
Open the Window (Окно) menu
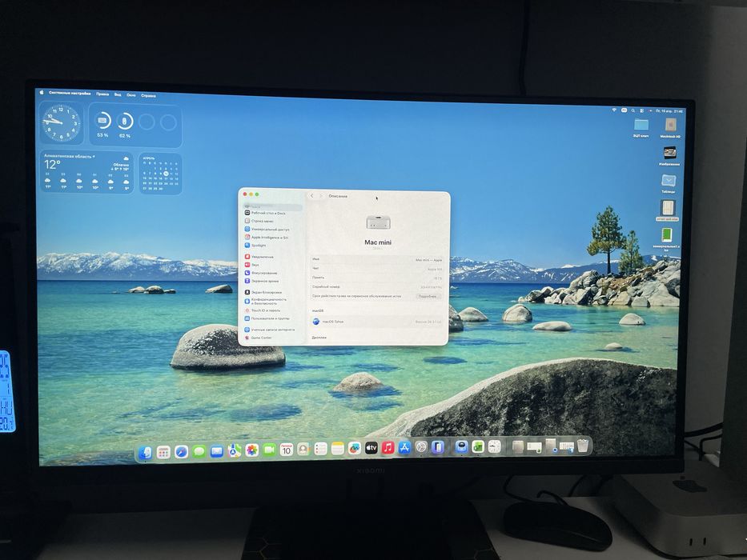131,95
